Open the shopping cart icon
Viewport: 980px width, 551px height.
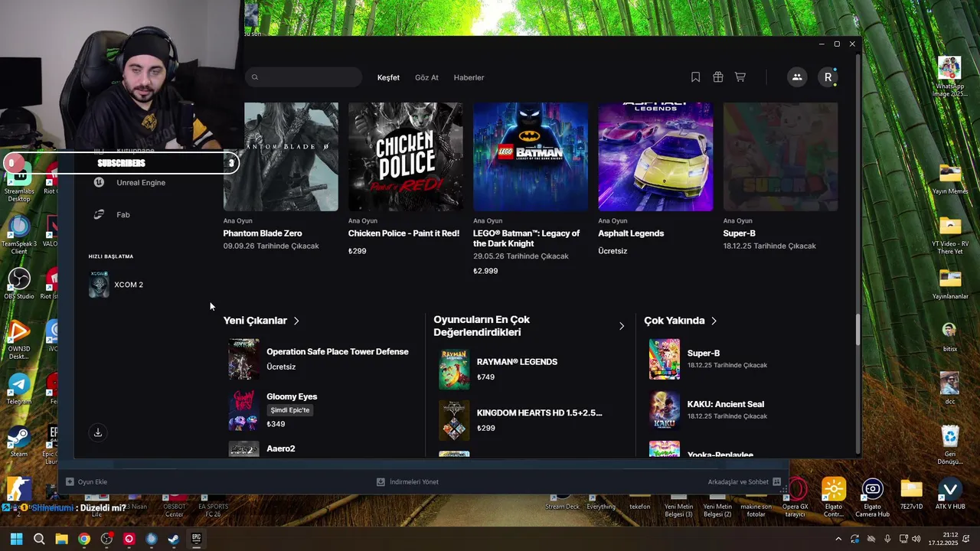tap(740, 77)
